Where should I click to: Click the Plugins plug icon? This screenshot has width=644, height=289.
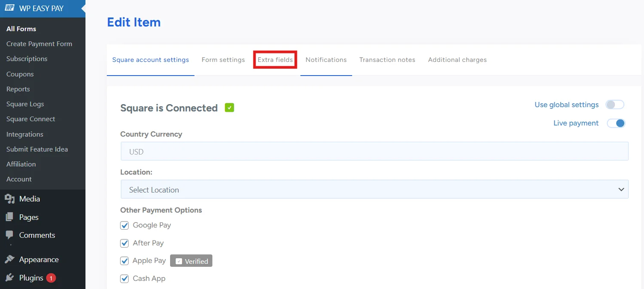(9, 278)
